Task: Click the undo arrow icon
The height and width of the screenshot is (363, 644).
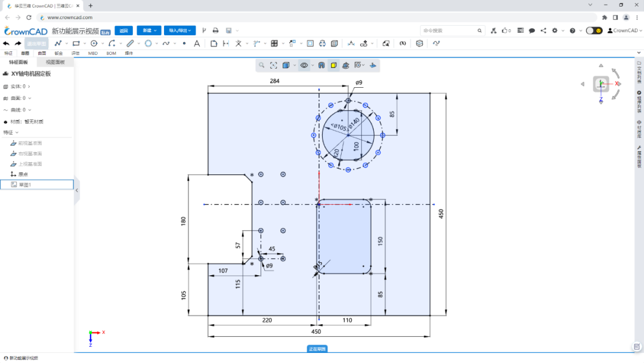Action: coord(6,43)
